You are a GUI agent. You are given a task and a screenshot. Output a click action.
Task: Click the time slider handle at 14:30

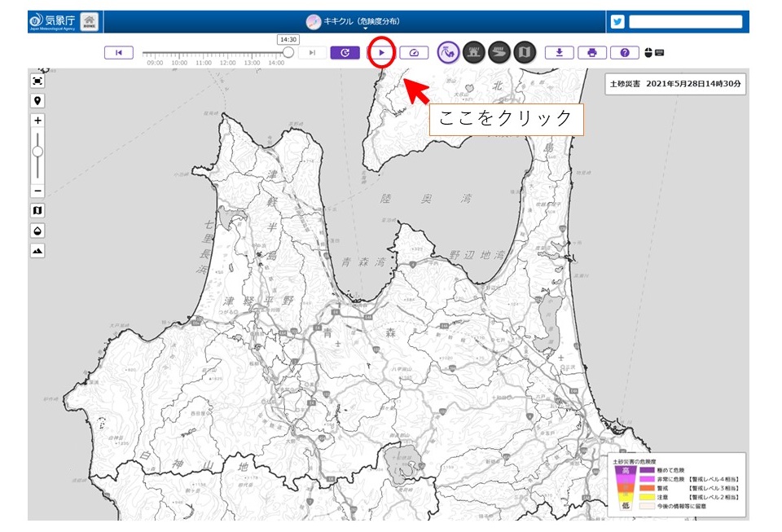[x=288, y=52]
